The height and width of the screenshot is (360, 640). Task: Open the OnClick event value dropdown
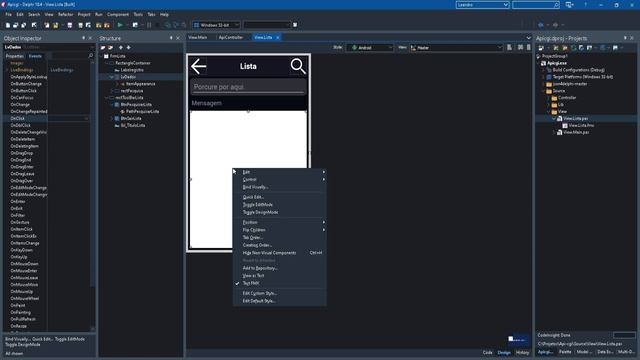tap(86, 118)
